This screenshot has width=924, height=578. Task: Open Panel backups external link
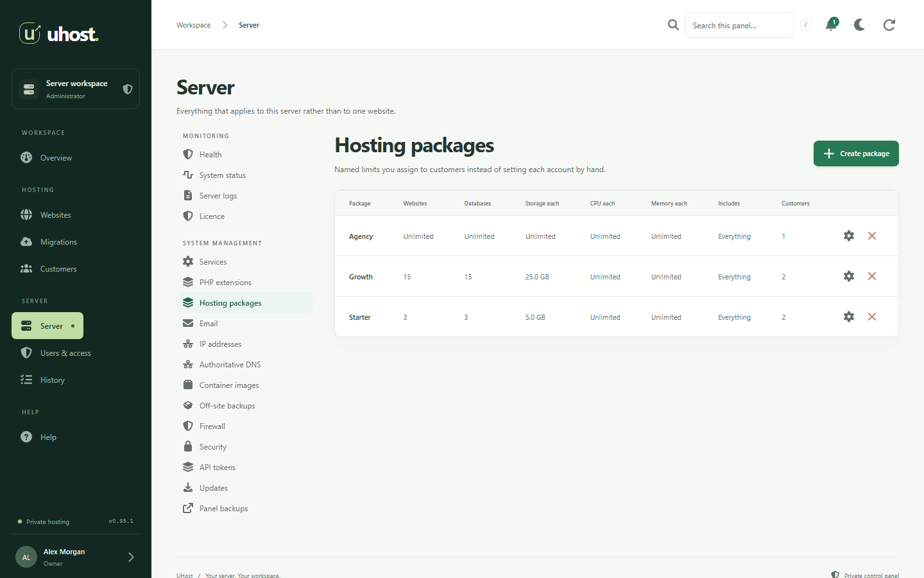(x=245, y=509)
